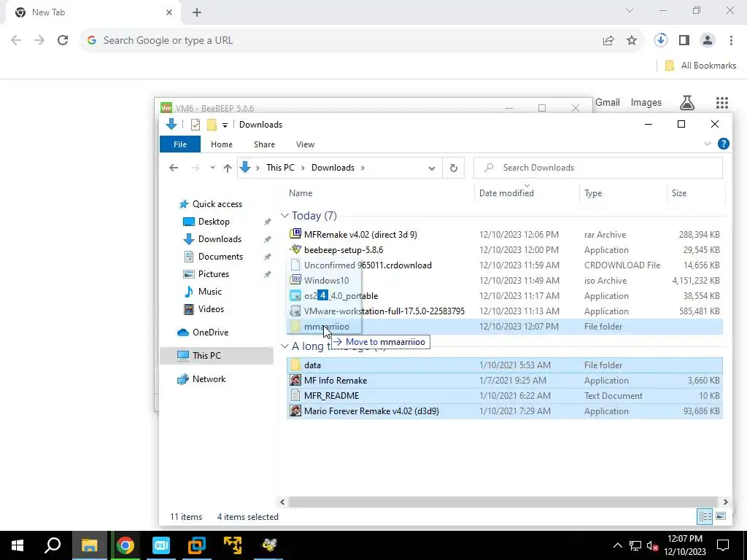Sort by the Size column header

pyautogui.click(x=679, y=192)
